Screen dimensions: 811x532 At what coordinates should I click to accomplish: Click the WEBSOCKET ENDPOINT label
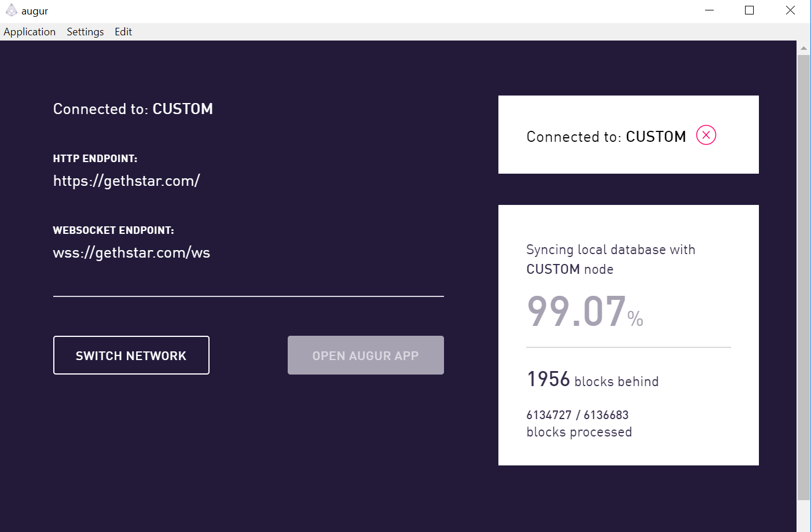113,230
